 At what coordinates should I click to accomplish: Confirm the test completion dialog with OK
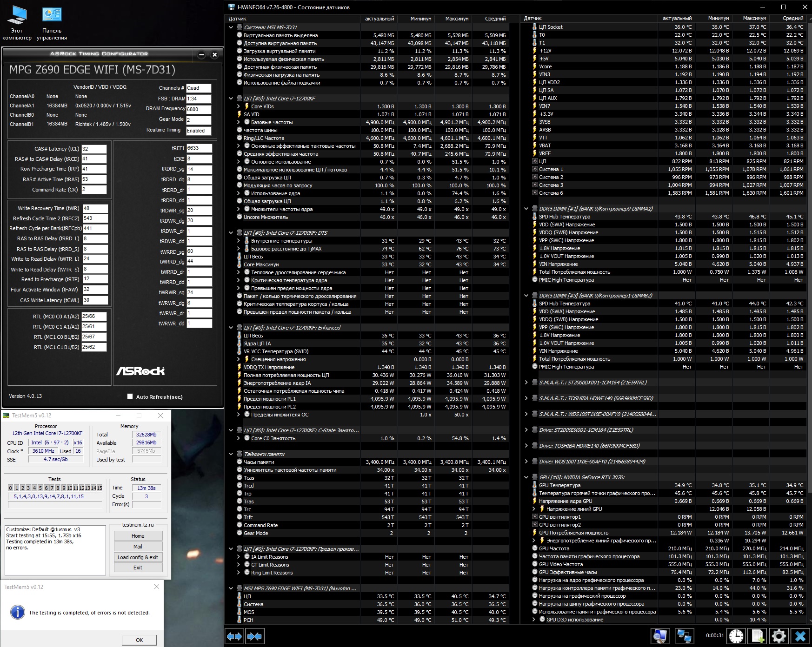pos(139,640)
